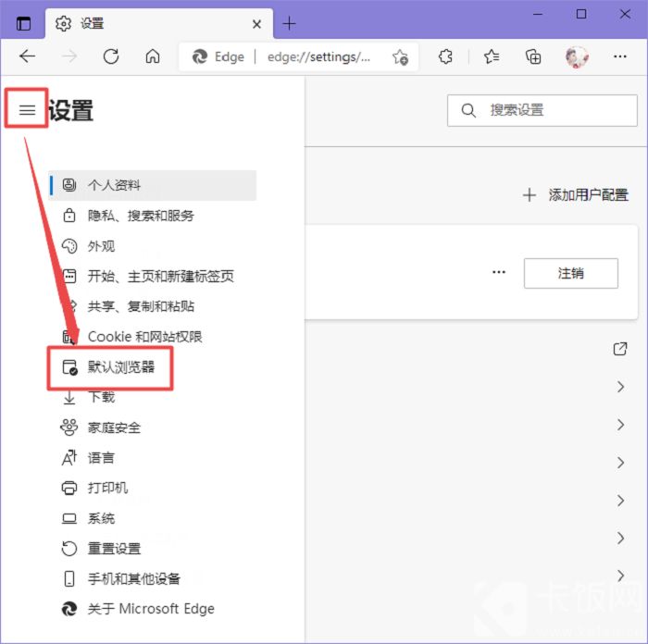This screenshot has height=644, width=648.
Task: Click the magnifier icon in search box
Action: (468, 110)
